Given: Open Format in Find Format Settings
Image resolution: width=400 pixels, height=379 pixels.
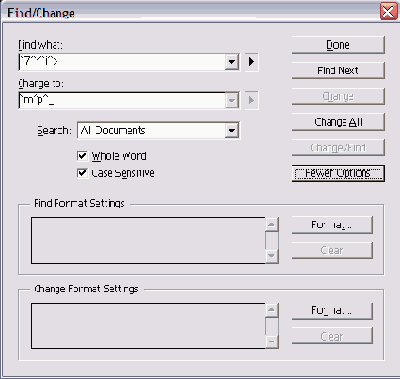Looking at the screenshot, I should coord(332,225).
